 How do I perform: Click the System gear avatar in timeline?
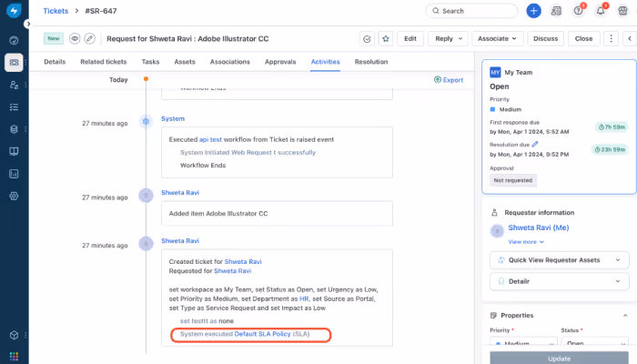pyautogui.click(x=146, y=121)
